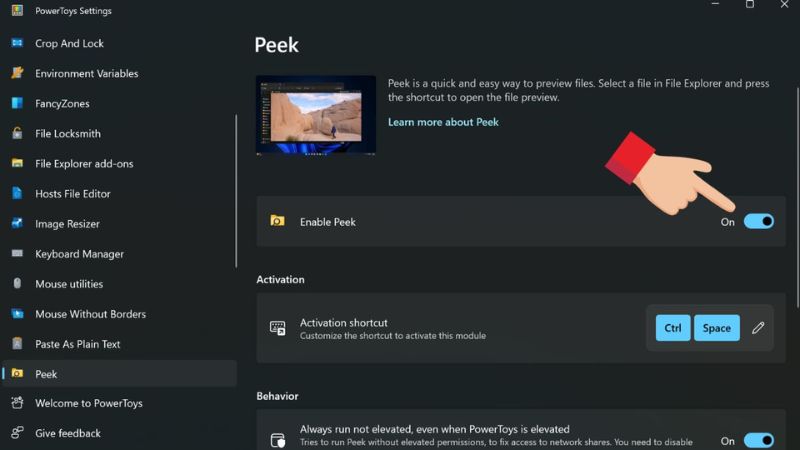Click the File Locksmith padlock icon
Image resolution: width=800 pixels, height=450 pixels.
point(17,133)
